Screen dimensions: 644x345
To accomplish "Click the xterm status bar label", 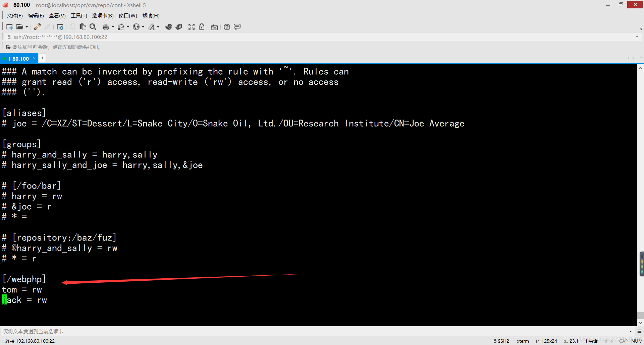I will (523, 341).
